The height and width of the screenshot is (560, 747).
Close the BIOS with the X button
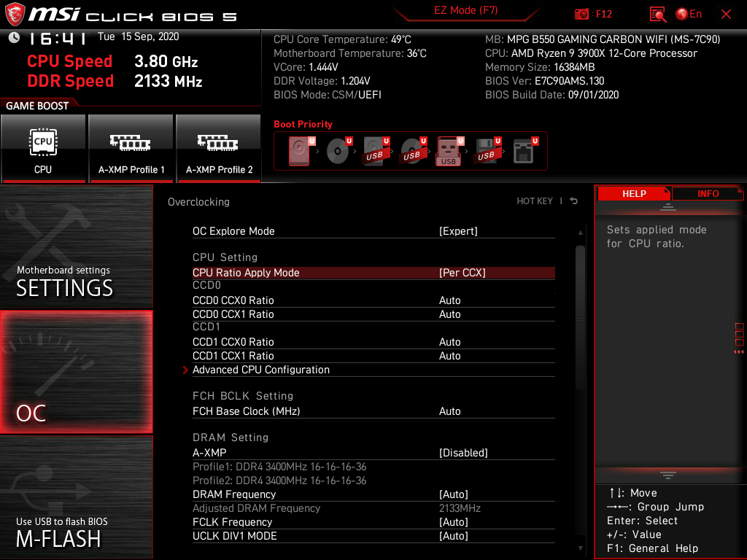[x=726, y=15]
